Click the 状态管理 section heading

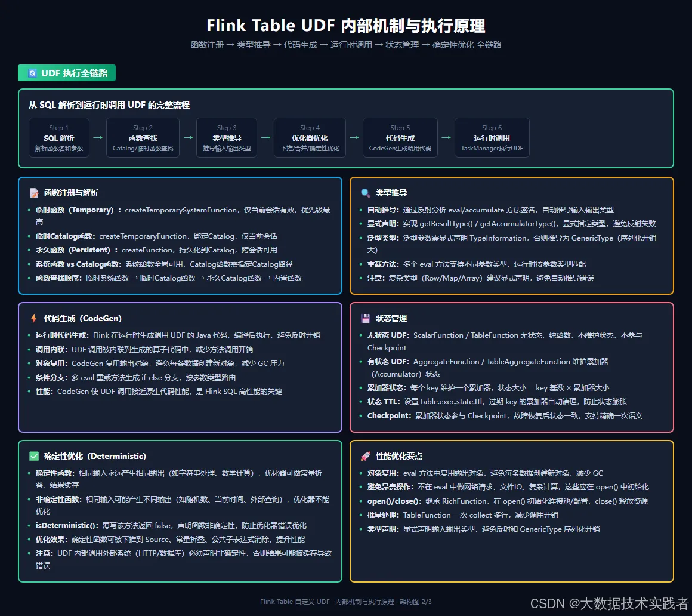click(391, 318)
